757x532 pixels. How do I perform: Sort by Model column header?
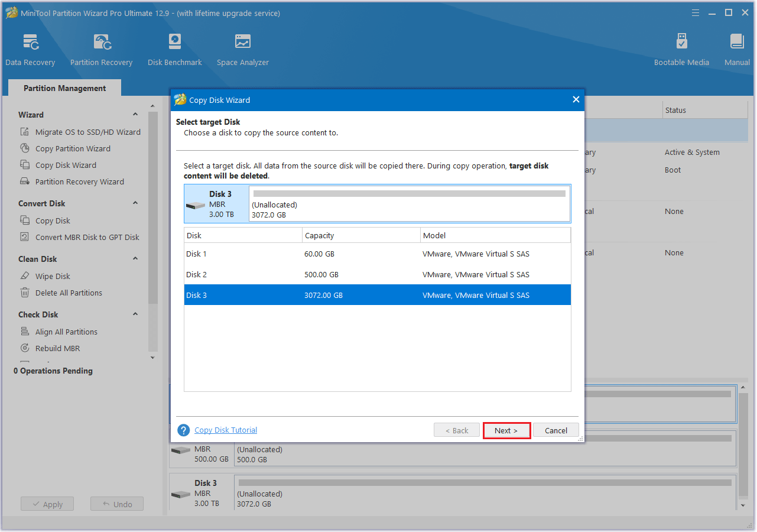[495, 235]
